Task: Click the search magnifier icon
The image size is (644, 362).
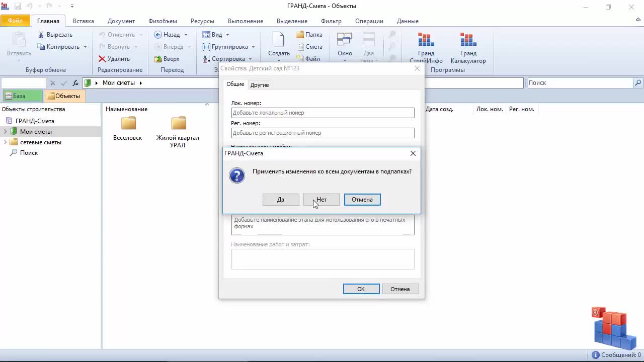Action: click(x=638, y=83)
